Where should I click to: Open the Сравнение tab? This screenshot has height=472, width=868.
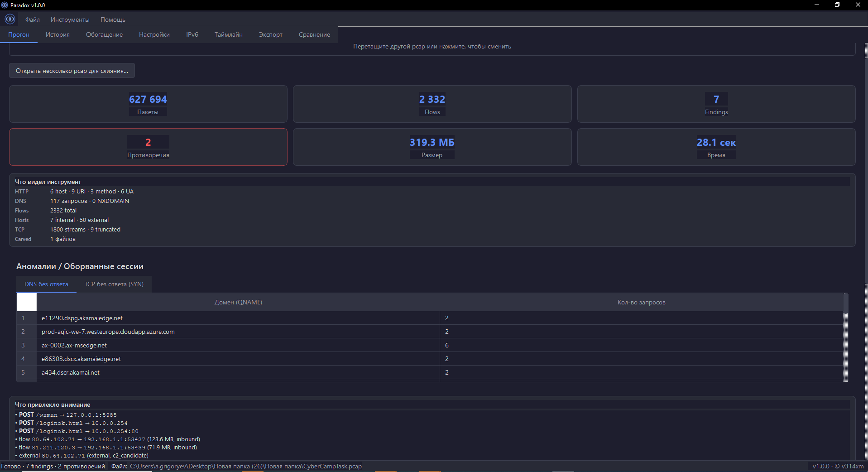pyautogui.click(x=314, y=35)
